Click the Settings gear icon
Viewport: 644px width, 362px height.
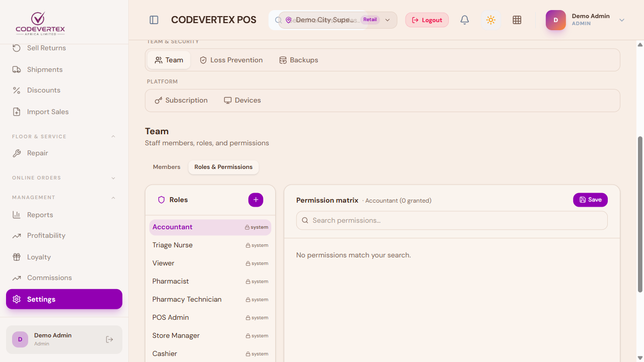click(x=17, y=299)
